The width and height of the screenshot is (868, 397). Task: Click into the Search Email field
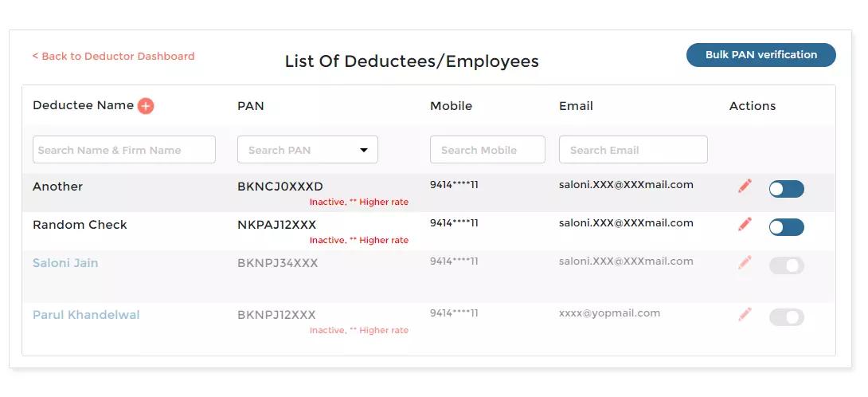[x=633, y=150]
